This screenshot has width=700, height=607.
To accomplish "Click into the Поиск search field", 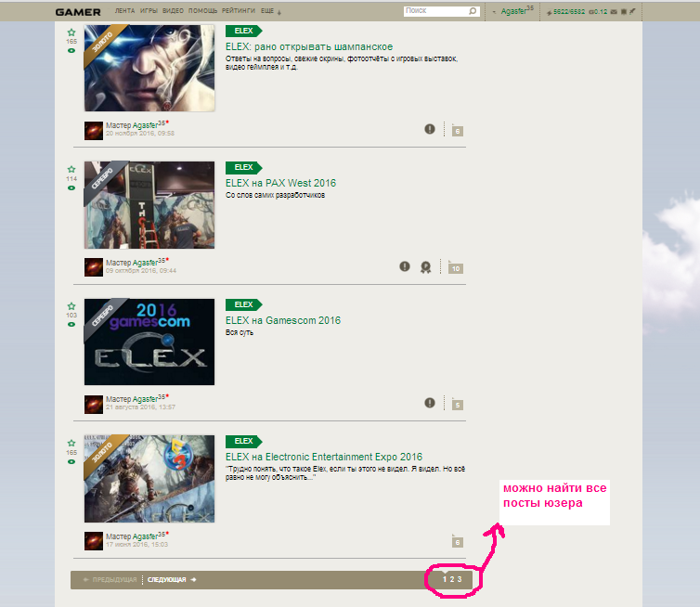I will [434, 11].
